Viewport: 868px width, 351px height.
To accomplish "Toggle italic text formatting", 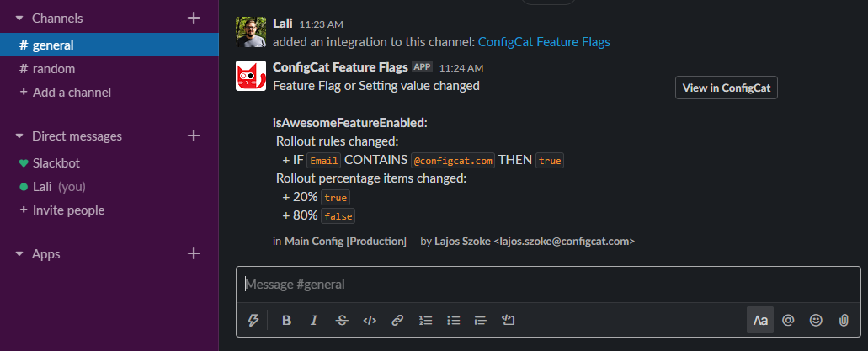I will click(314, 320).
